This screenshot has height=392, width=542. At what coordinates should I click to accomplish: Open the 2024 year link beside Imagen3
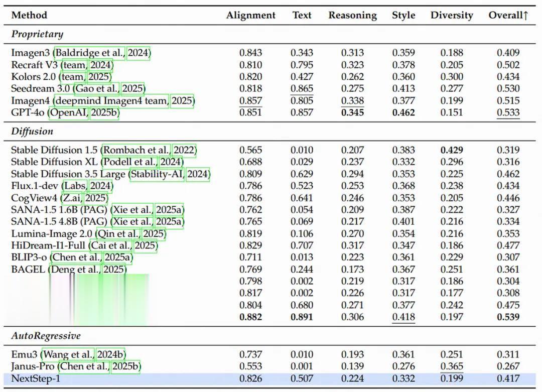click(139, 53)
